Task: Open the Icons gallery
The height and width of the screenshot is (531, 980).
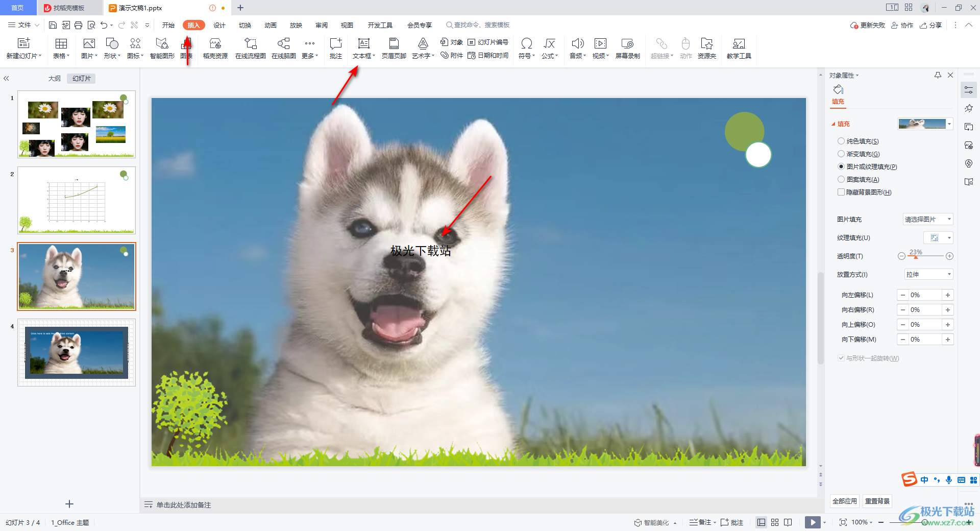Action: coord(135,44)
